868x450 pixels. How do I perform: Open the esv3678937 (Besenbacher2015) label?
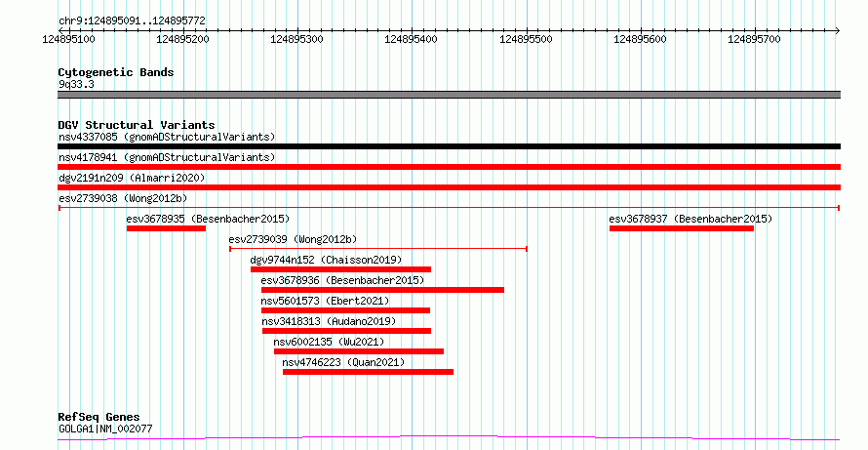(x=690, y=219)
